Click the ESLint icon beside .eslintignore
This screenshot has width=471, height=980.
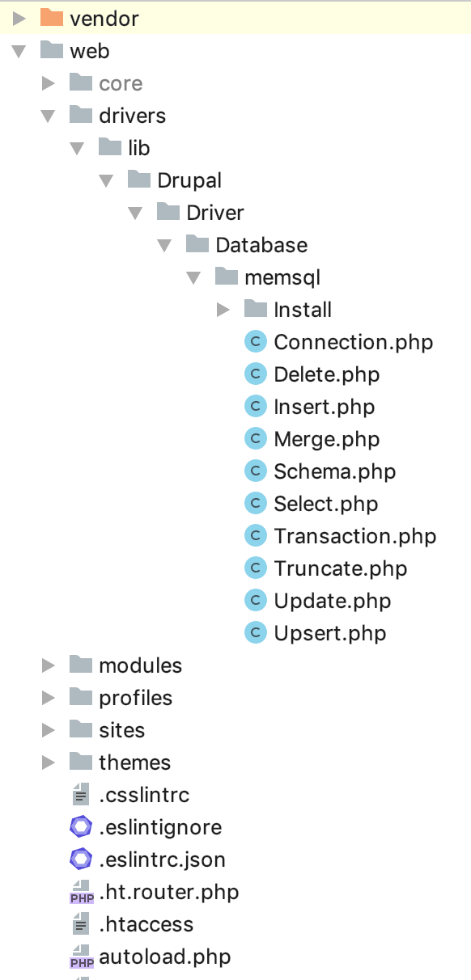pos(81,827)
